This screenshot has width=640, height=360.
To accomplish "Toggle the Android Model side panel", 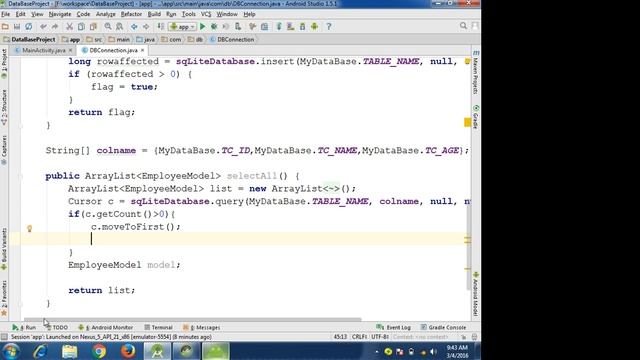I will coord(476,294).
